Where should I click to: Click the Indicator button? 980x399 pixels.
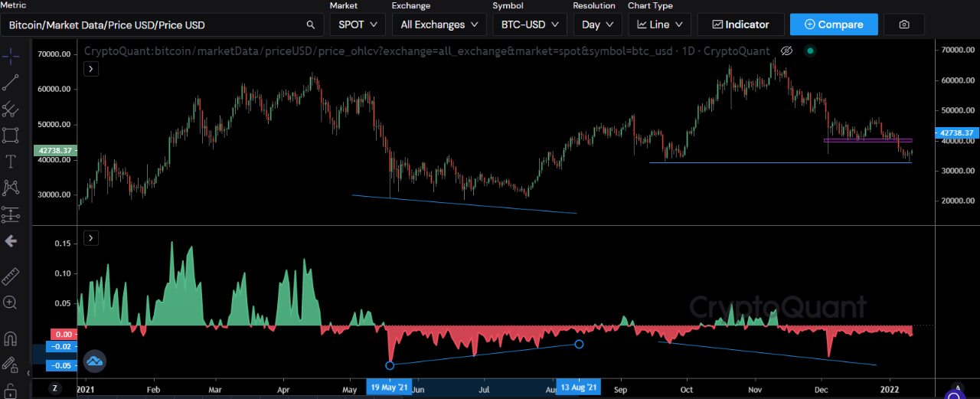point(741,25)
